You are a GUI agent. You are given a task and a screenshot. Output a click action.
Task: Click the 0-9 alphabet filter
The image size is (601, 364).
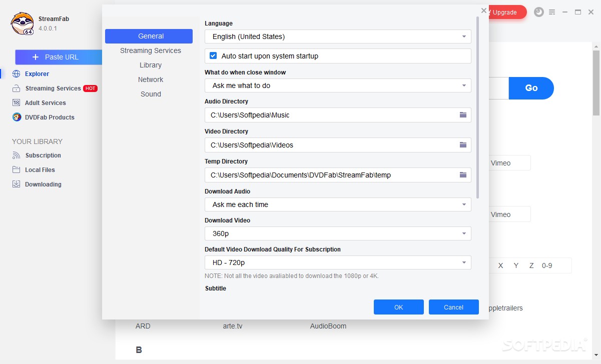pyautogui.click(x=547, y=265)
